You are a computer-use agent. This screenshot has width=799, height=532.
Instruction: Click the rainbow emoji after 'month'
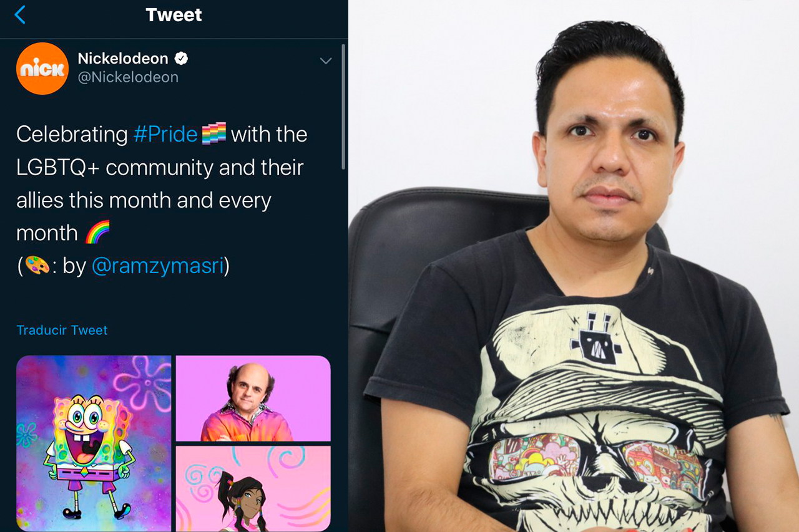pyautogui.click(x=97, y=233)
